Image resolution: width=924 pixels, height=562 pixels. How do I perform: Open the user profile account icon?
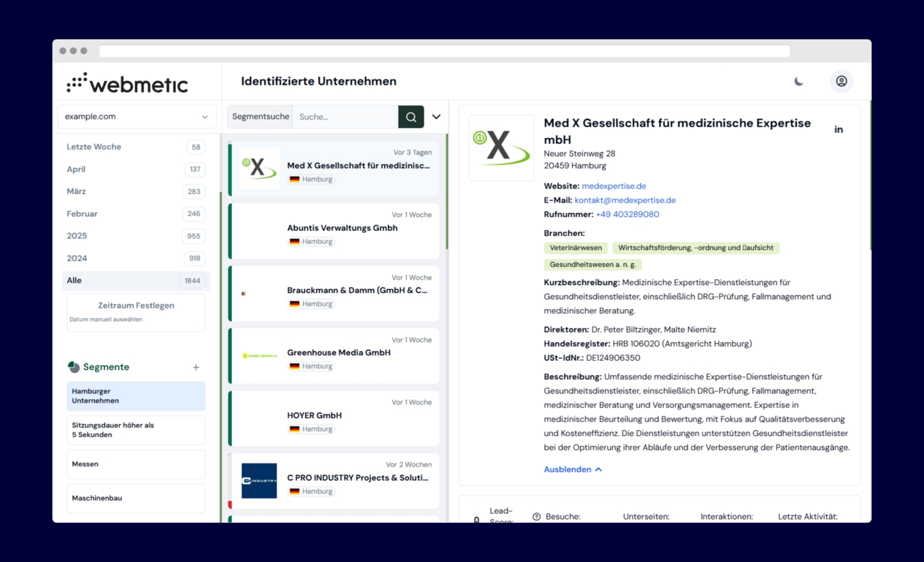coord(841,81)
